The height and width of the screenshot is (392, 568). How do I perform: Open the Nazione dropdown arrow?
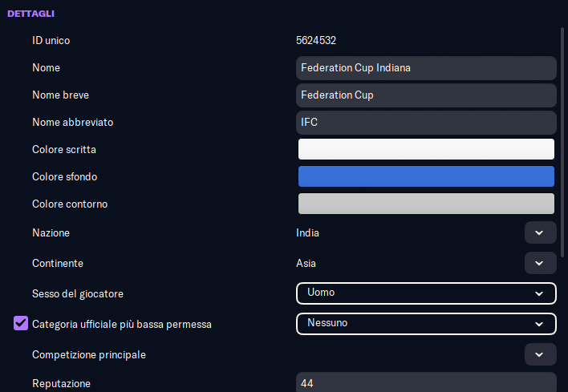540,232
